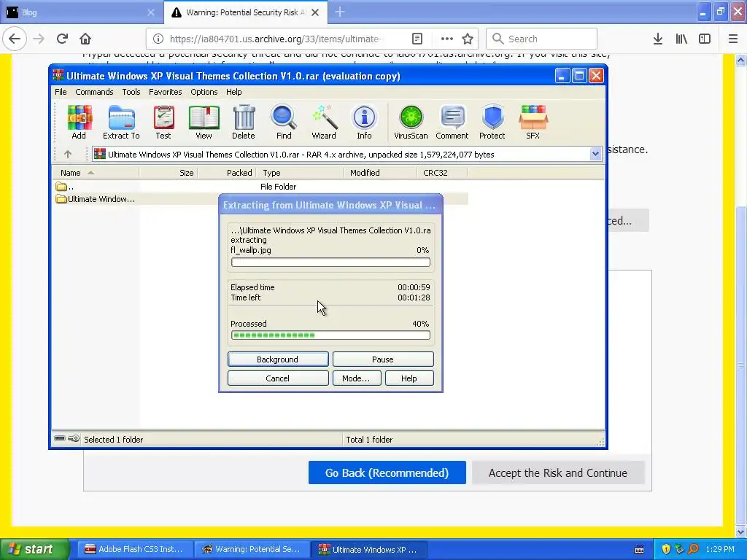Image resolution: width=747 pixels, height=560 pixels.
Task: Open the Options menu
Action: (x=204, y=92)
